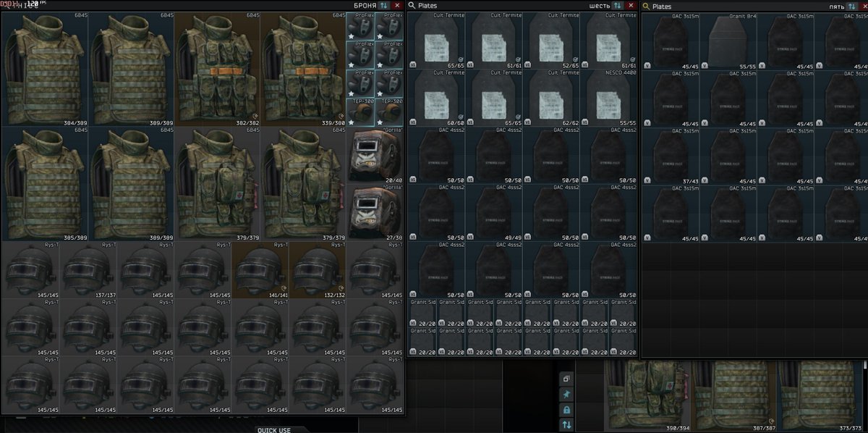This screenshot has width=868, height=433.
Task: Click the stash pin icon beside the lock
Action: [566, 394]
